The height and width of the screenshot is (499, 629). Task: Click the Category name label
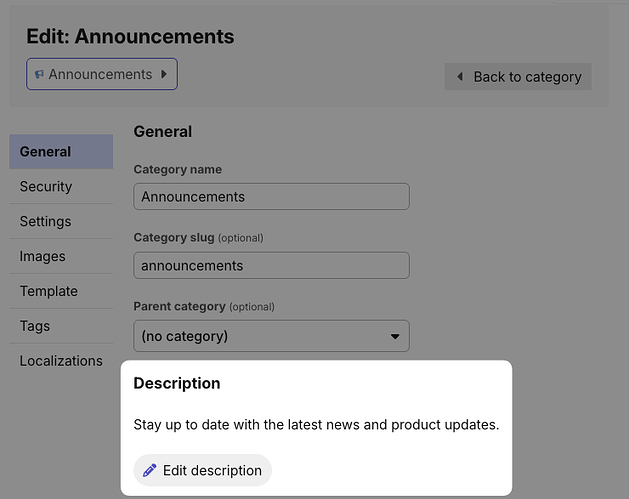[178, 169]
